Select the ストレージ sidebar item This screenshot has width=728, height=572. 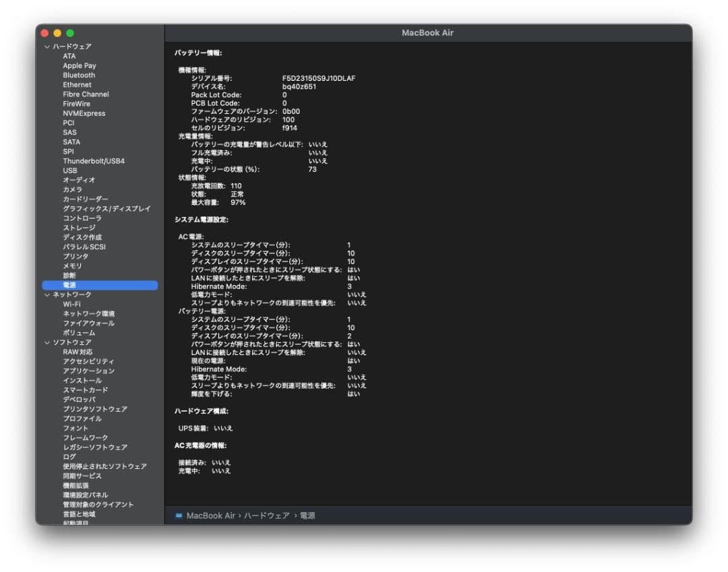(79, 228)
